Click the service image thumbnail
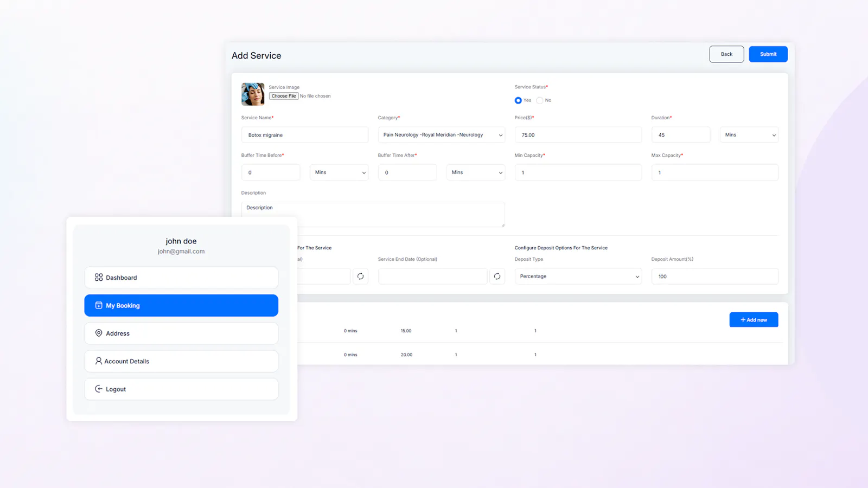Viewport: 868px width, 488px height. [x=253, y=94]
